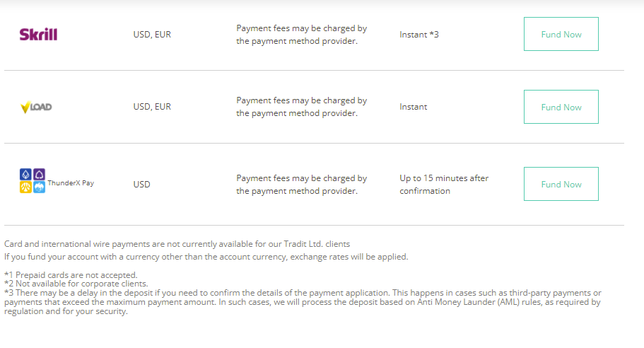
Task: Click Skrill's "Instant *3" processing time
Action: (419, 34)
